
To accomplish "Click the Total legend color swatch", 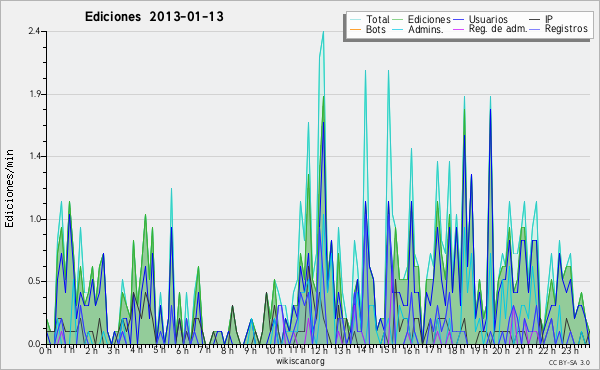I will tap(355, 20).
